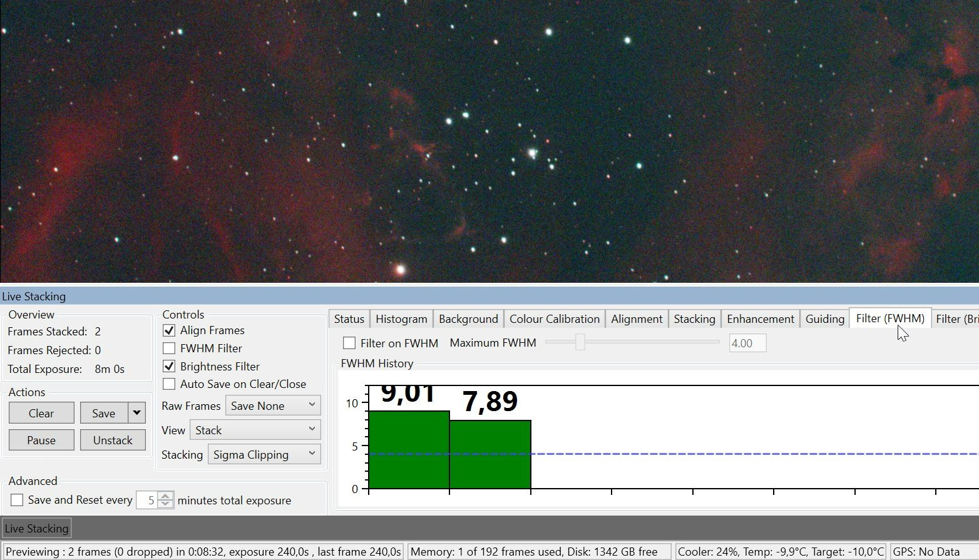
Task: Enable the Filter on FWHM checkbox
Action: point(349,343)
